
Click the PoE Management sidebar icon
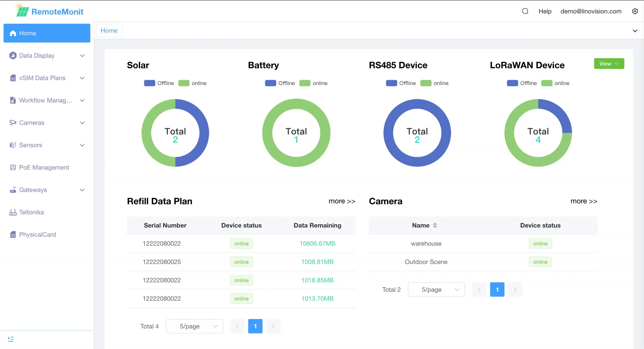pyautogui.click(x=13, y=167)
